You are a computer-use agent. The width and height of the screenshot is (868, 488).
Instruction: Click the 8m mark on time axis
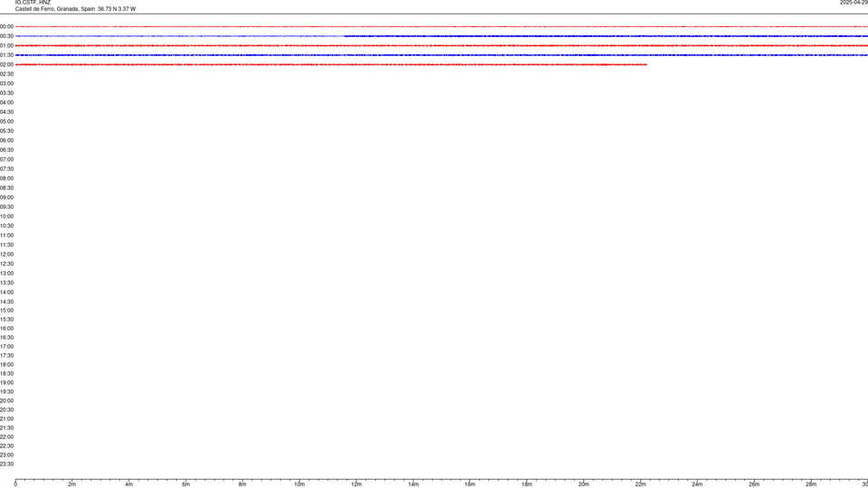[x=242, y=484]
